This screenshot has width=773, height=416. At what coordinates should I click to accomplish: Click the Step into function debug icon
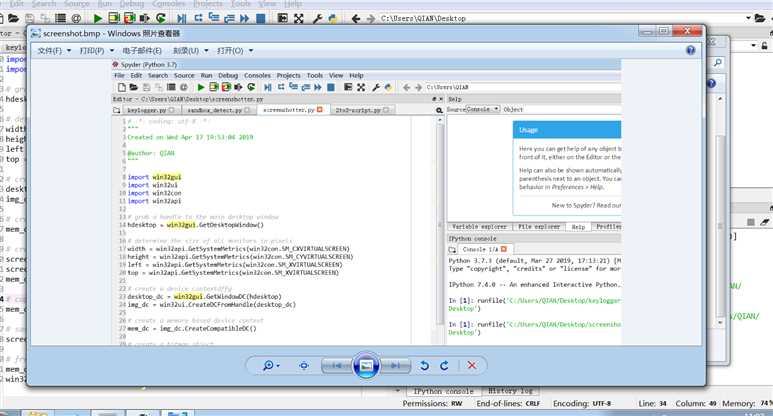pos(213,18)
